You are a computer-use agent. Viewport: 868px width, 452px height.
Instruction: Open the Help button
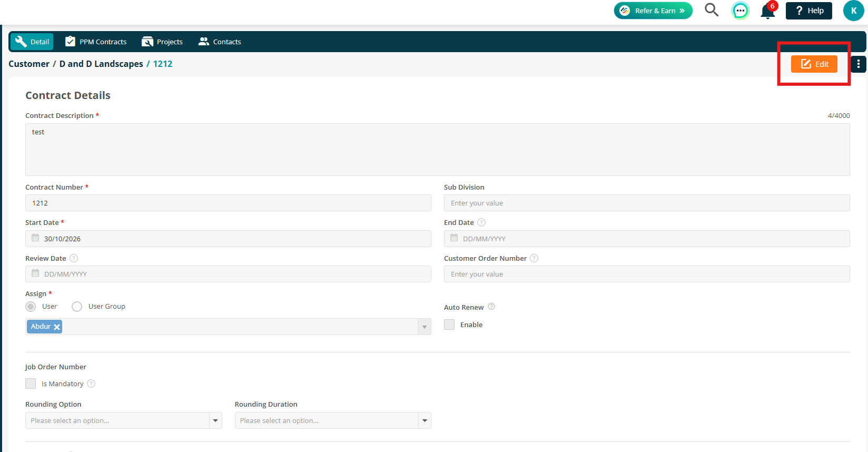coord(809,11)
